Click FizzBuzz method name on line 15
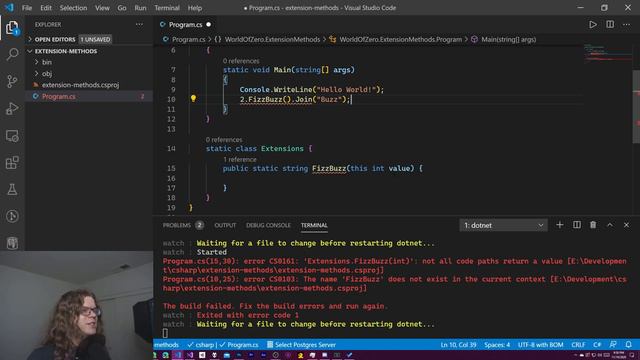The height and width of the screenshot is (360, 640). 329,168
